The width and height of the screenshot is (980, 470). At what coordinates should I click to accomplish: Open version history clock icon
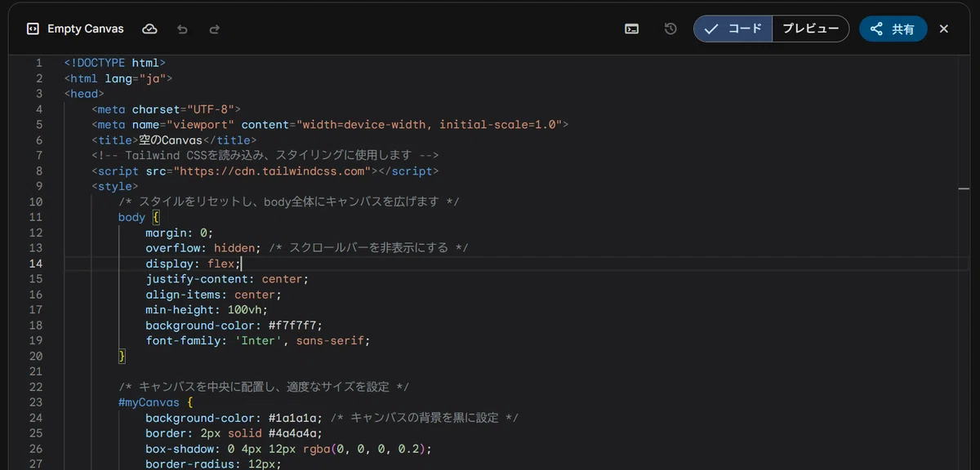coord(670,29)
